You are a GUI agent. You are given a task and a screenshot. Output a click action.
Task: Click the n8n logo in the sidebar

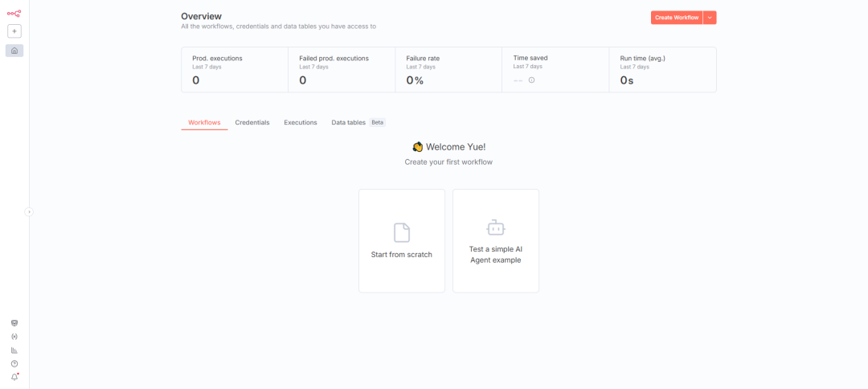click(x=14, y=13)
